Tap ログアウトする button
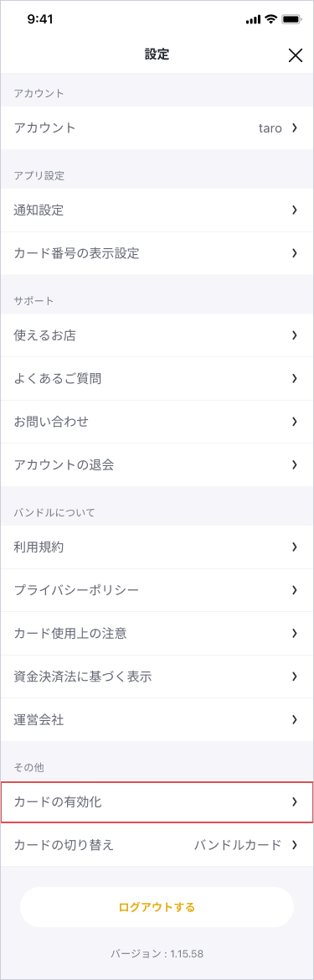This screenshot has height=980, width=314. click(x=157, y=907)
